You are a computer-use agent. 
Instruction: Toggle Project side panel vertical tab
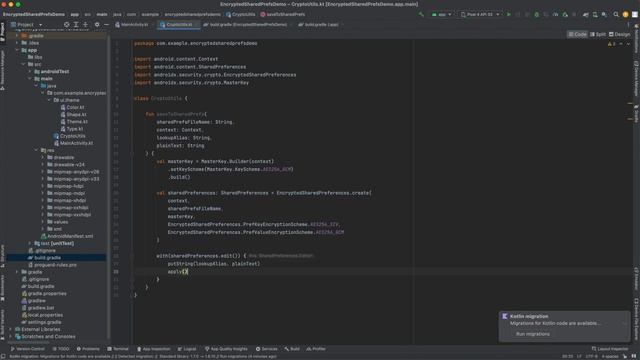pyautogui.click(x=2, y=32)
